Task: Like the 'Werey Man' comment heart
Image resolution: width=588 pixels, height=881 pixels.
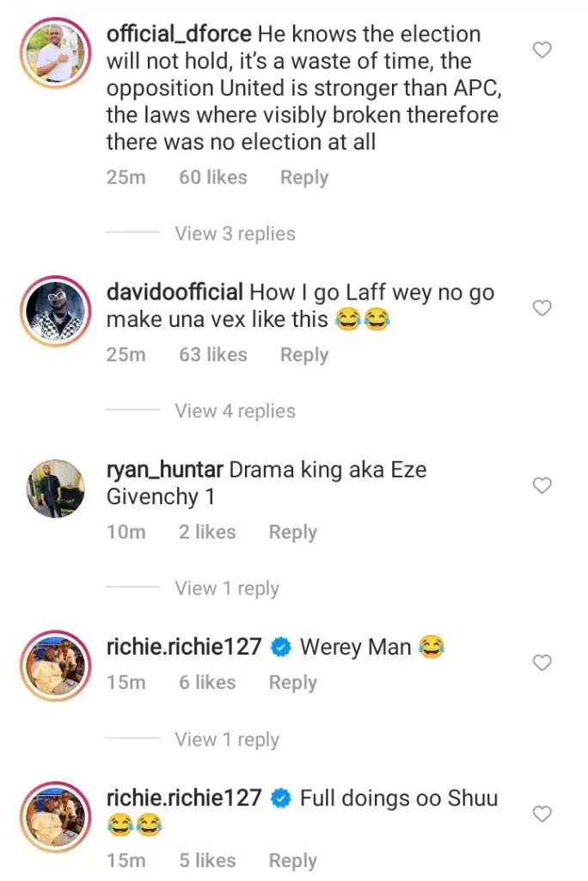Action: 542,662
